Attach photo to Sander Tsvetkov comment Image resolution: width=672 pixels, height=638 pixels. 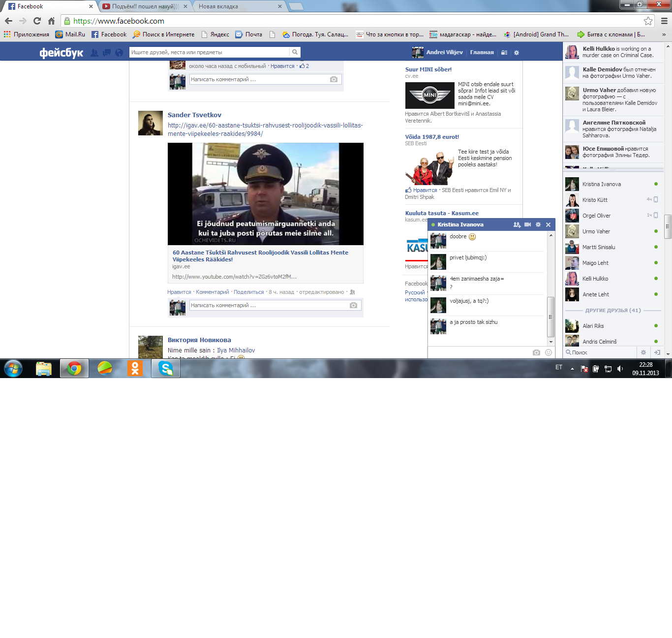point(353,305)
